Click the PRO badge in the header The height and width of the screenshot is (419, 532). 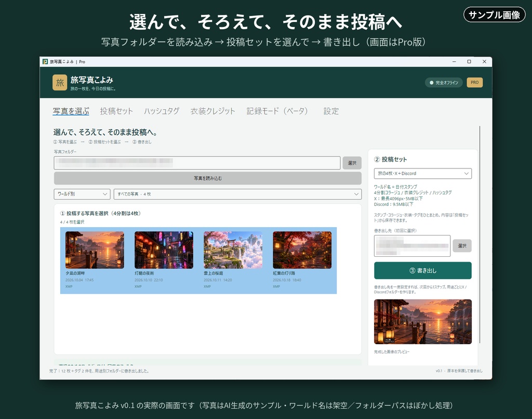(475, 83)
